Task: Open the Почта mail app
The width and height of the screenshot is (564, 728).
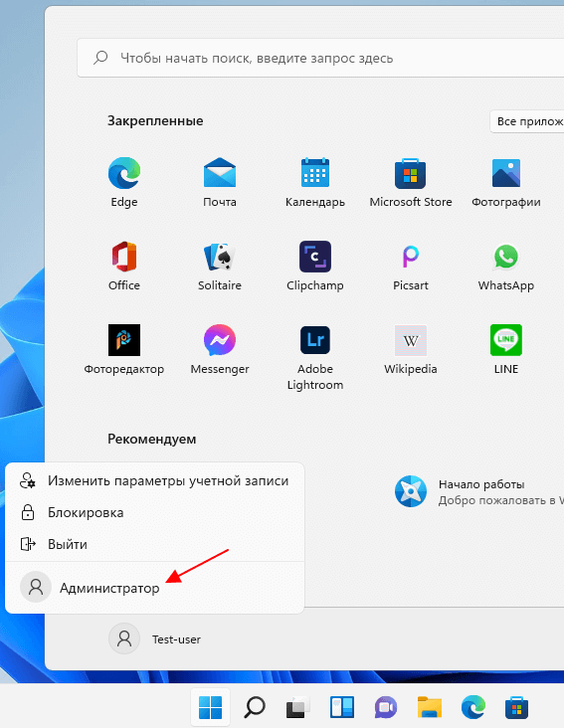Action: 220,182
